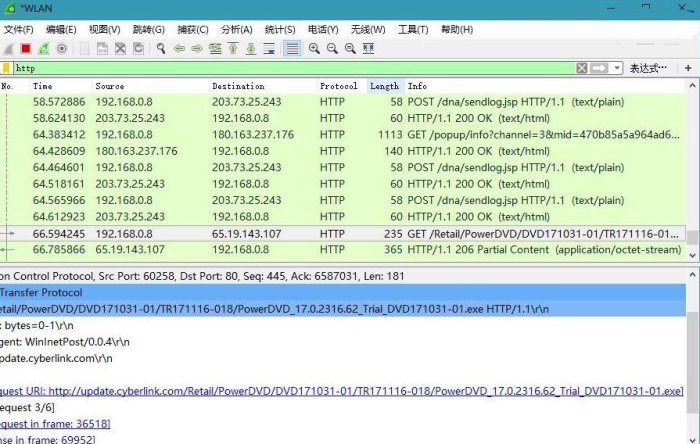
Task: Stop the running capture with red square
Action: (26, 48)
